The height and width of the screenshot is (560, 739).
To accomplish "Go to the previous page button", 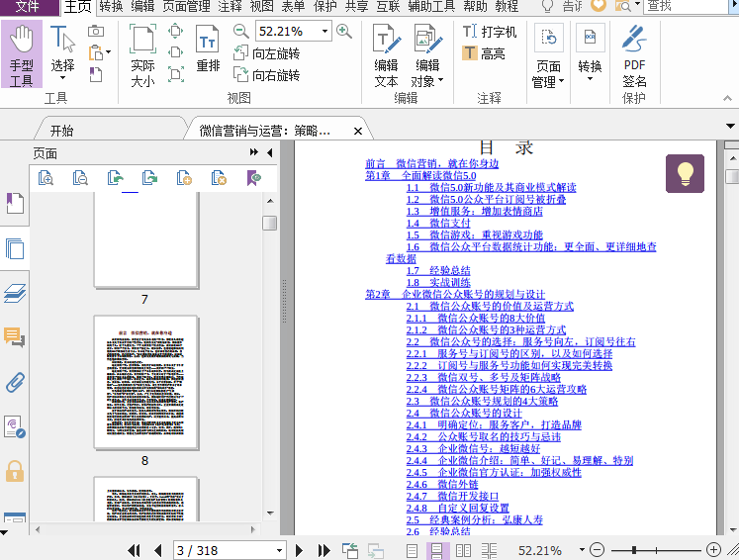I will [x=158, y=550].
